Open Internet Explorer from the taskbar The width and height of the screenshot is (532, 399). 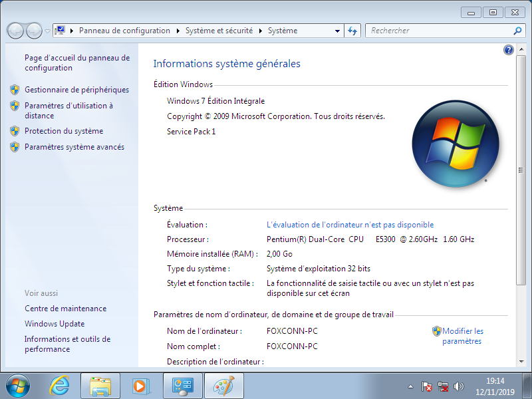[60, 386]
